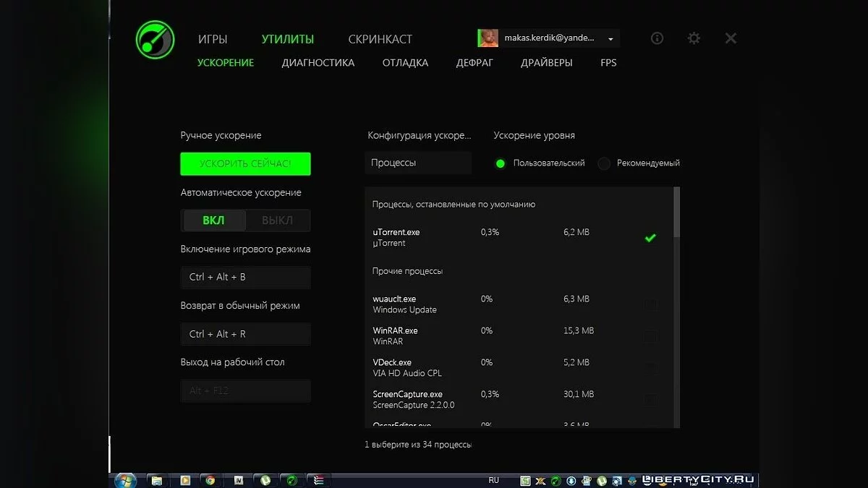
Task: Click the Ctrl + Alt + B hotkey field
Action: coord(245,277)
